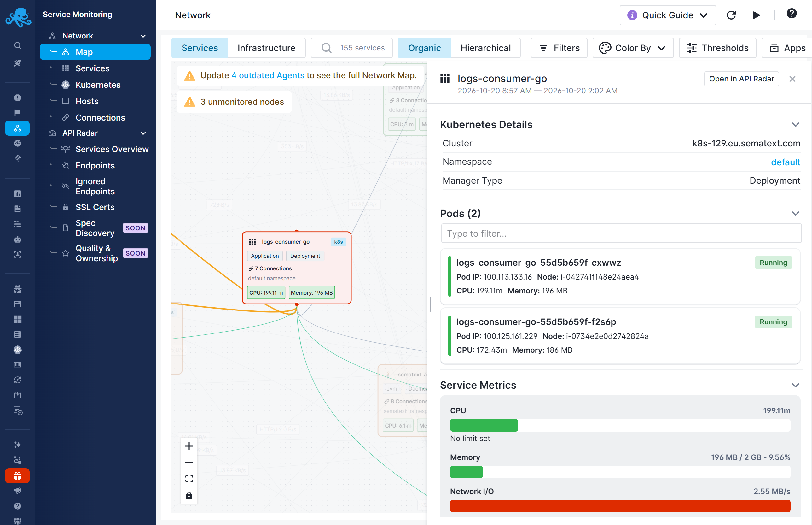Open the announcements megaphone icon
Viewport: 812px width, 525px height.
(17, 491)
